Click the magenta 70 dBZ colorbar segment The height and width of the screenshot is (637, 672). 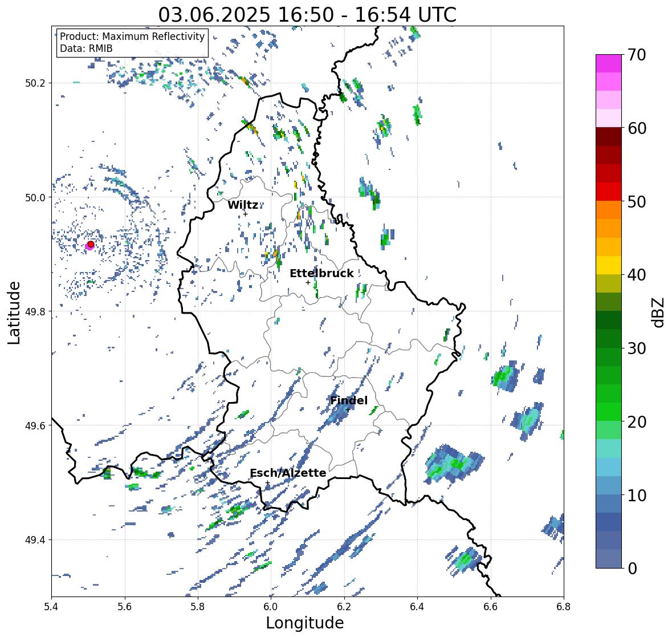pyautogui.click(x=609, y=63)
